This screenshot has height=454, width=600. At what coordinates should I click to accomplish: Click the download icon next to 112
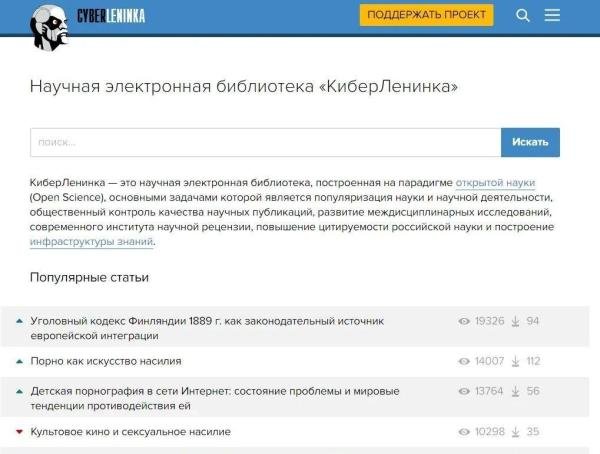click(515, 361)
